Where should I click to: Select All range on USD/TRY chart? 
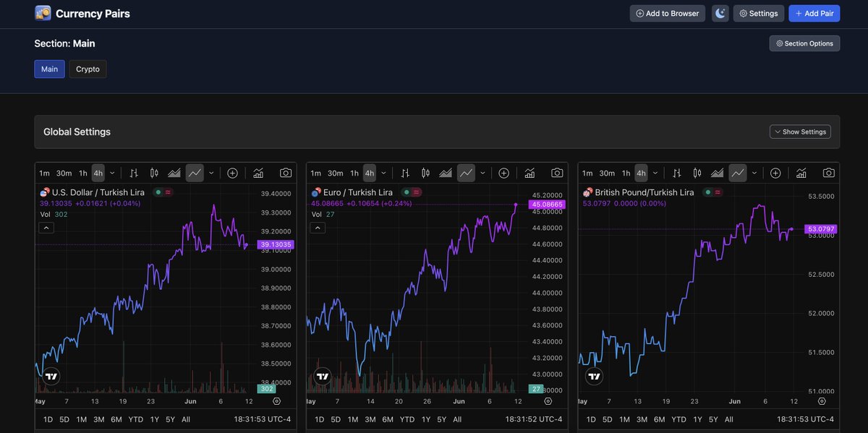186,419
